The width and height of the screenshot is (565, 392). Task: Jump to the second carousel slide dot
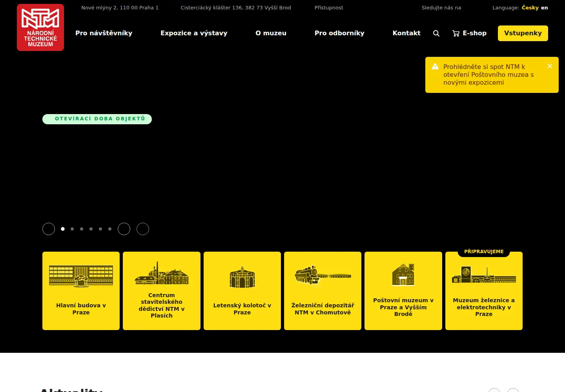click(72, 229)
